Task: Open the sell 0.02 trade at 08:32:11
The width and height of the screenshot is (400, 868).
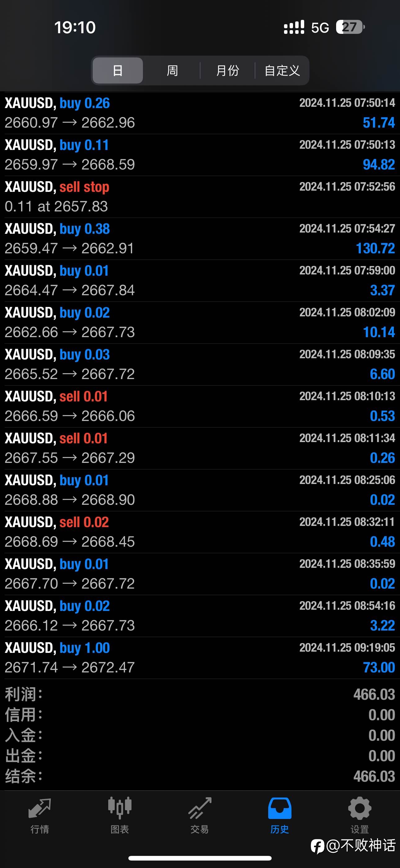Action: pos(200,532)
